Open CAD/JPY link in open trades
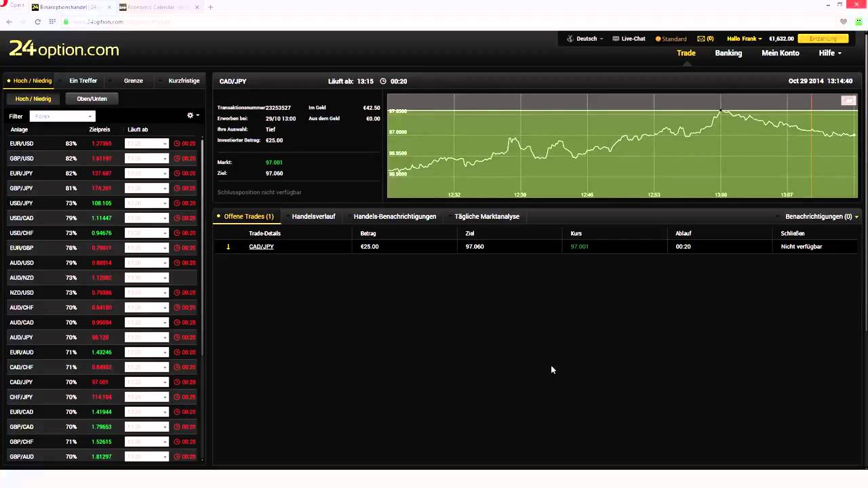Image resolution: width=868 pixels, height=488 pixels. coord(261,247)
